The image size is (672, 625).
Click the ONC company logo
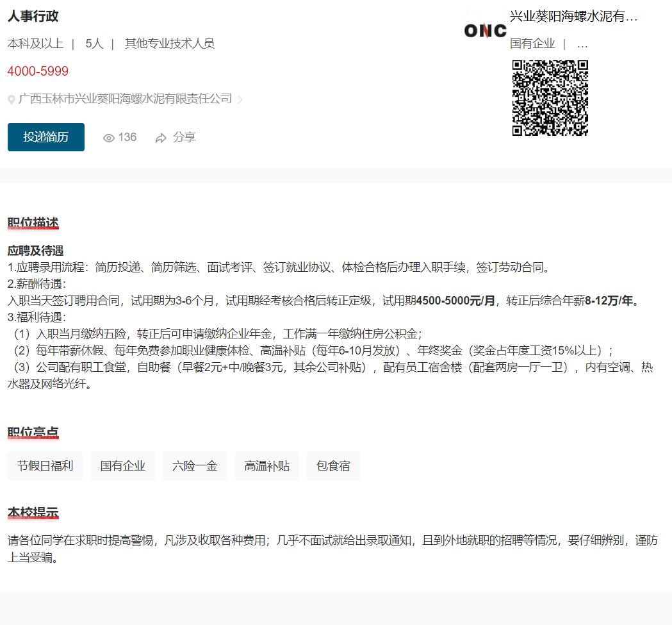485,30
